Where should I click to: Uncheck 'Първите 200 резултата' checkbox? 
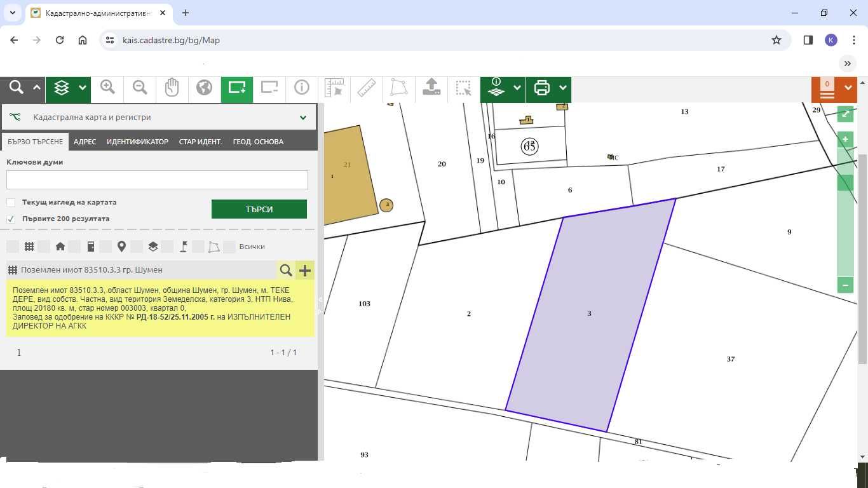[x=11, y=219]
